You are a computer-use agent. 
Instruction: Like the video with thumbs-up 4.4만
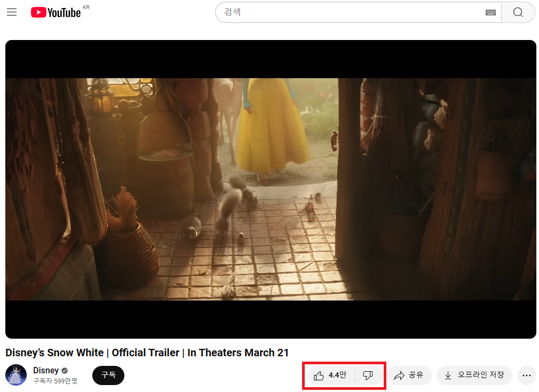click(x=330, y=375)
